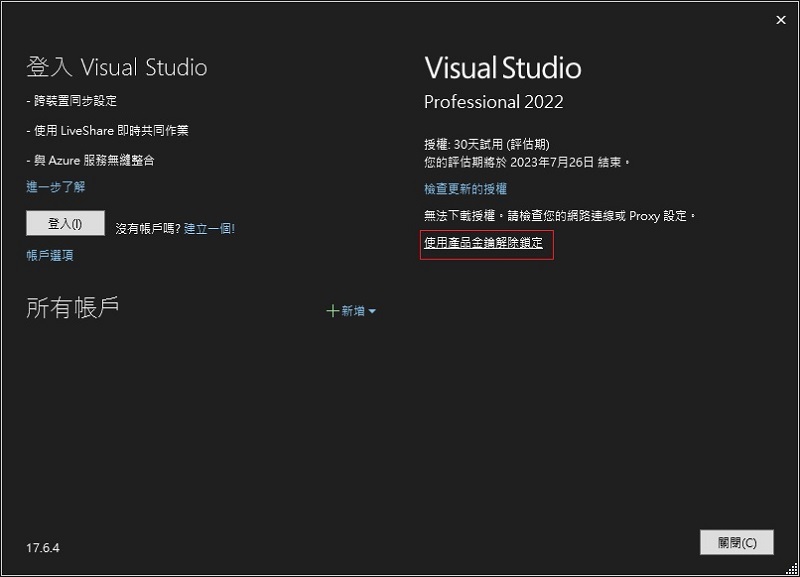Click 檢查更新的授權 to check license updates

pyautogui.click(x=468, y=188)
